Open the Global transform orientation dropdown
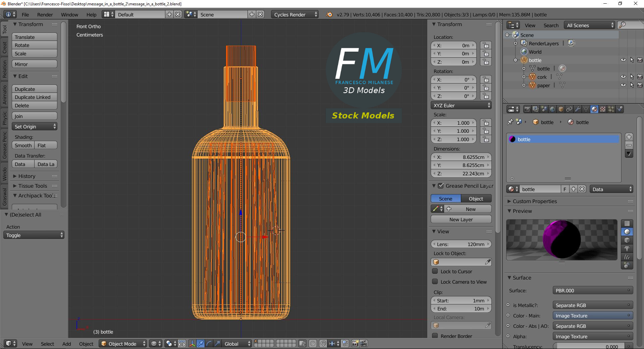Screen dimensions: 644x349 tap(237, 344)
